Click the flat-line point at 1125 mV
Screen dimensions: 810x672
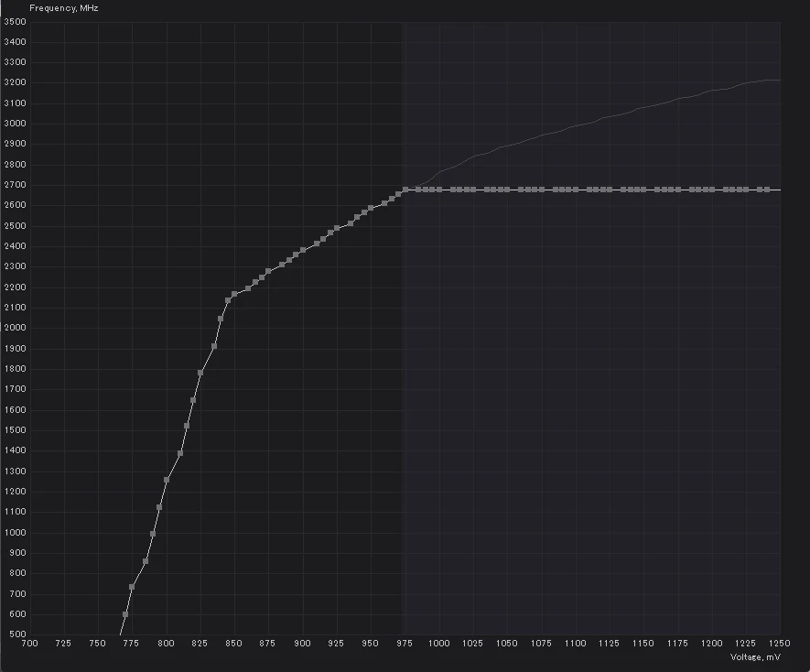610,190
